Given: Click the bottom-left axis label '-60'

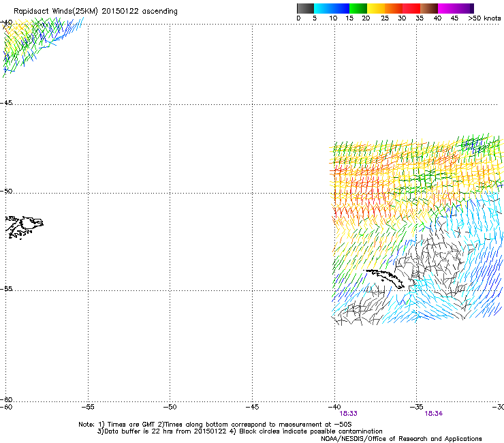Looking at the screenshot, I should click(x=6, y=407).
